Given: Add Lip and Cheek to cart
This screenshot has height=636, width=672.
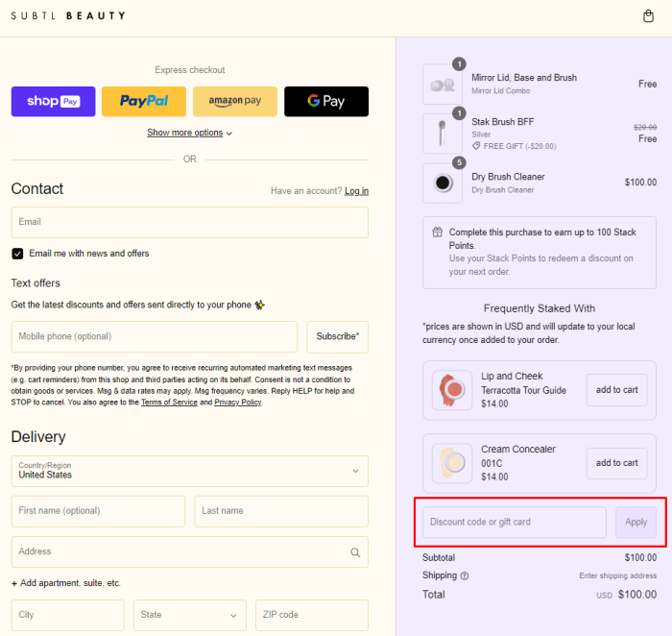Looking at the screenshot, I should (x=616, y=390).
